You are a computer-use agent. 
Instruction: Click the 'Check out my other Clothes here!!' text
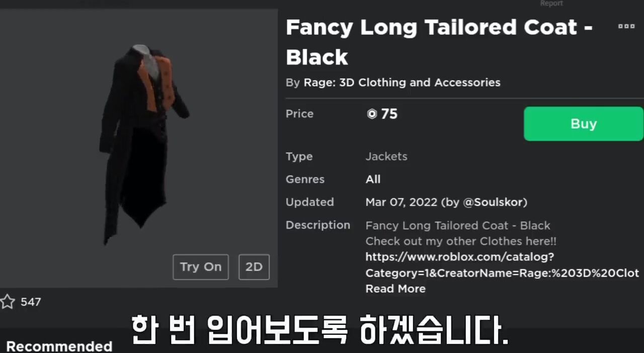[461, 241]
